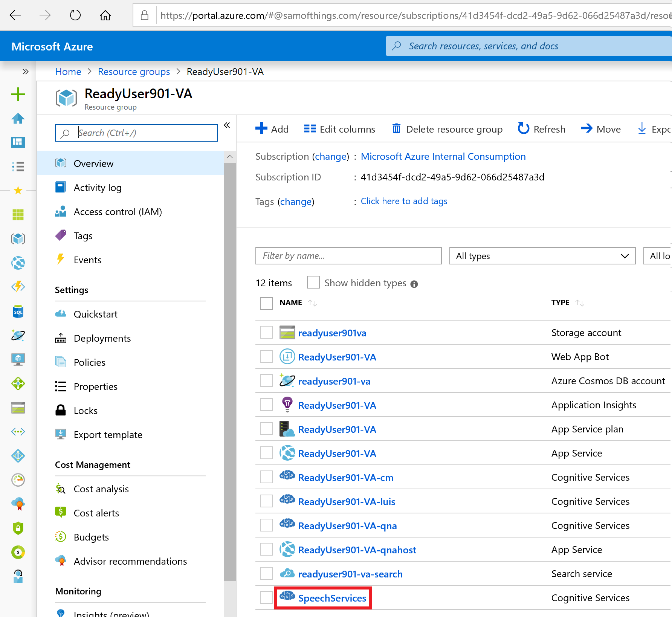672x617 pixels.
Task: Click the change link beside Subscription
Action: pyautogui.click(x=331, y=156)
